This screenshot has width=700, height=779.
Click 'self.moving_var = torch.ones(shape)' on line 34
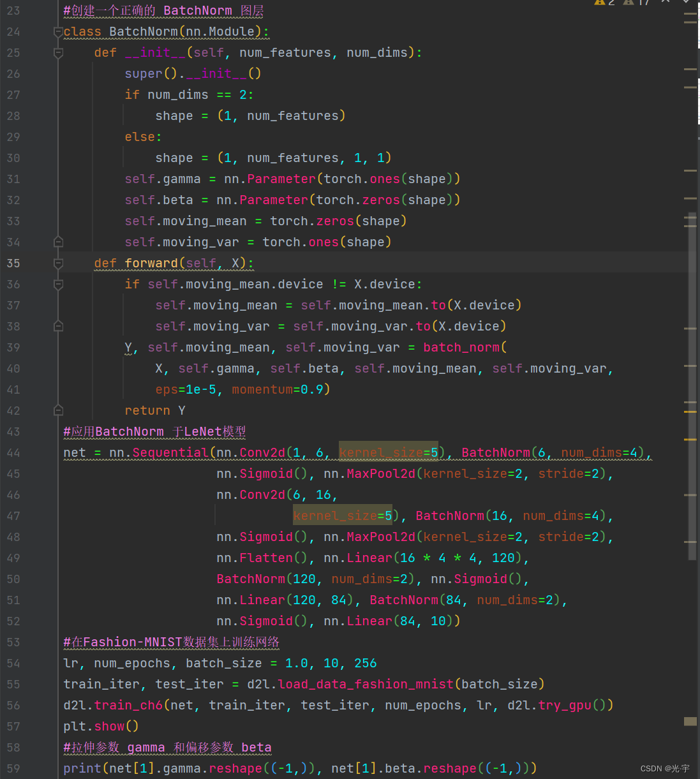tap(258, 242)
